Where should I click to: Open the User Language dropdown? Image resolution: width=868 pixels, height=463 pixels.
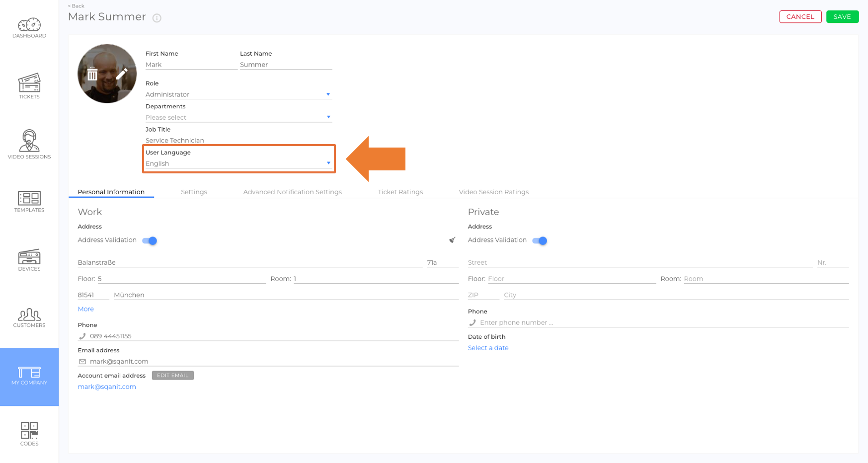click(x=238, y=163)
